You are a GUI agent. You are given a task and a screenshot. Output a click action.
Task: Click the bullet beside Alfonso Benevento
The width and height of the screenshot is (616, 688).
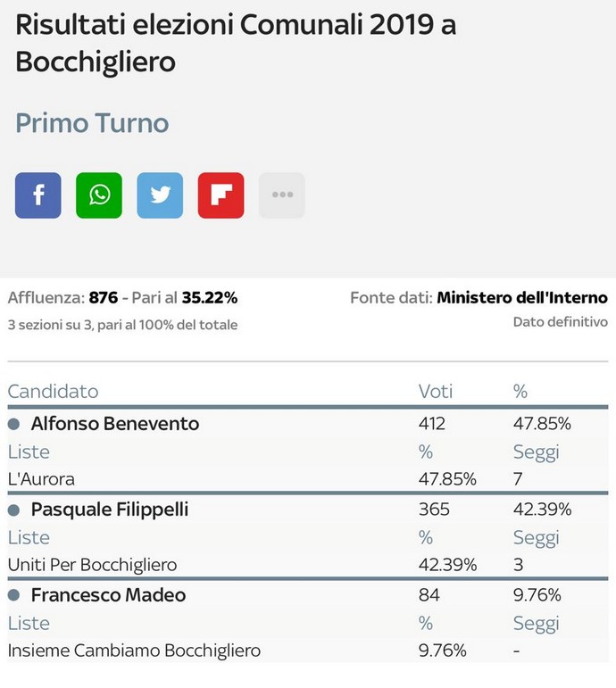coord(14,424)
